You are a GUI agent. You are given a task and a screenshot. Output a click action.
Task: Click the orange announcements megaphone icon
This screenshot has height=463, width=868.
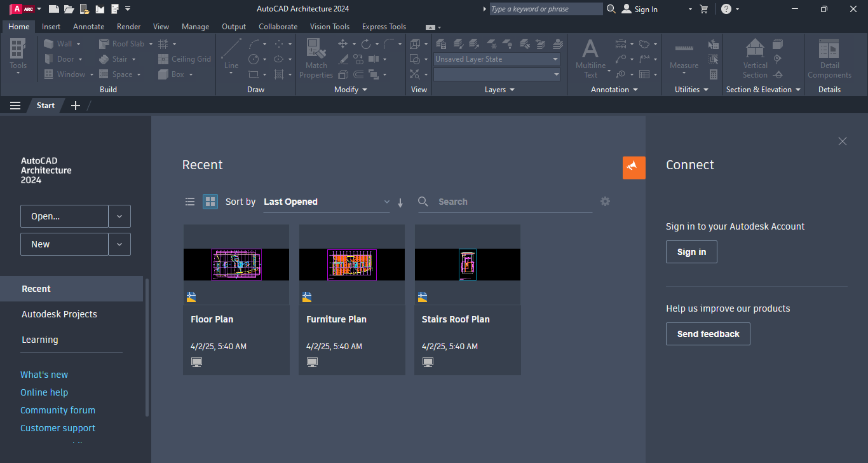(x=634, y=167)
